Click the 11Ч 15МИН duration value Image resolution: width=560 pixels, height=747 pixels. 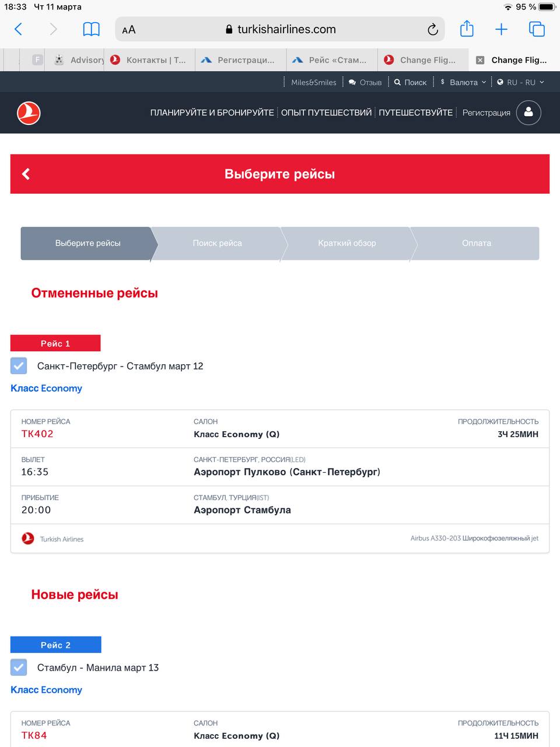click(x=516, y=736)
